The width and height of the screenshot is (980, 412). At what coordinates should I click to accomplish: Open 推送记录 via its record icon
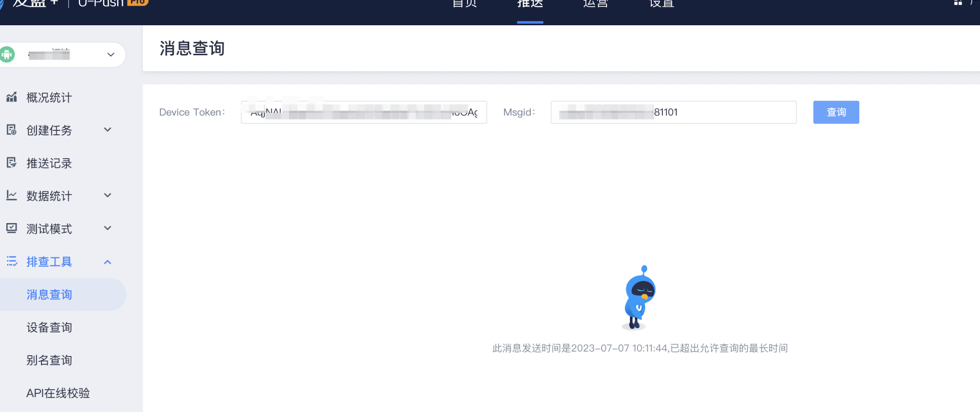click(11, 163)
